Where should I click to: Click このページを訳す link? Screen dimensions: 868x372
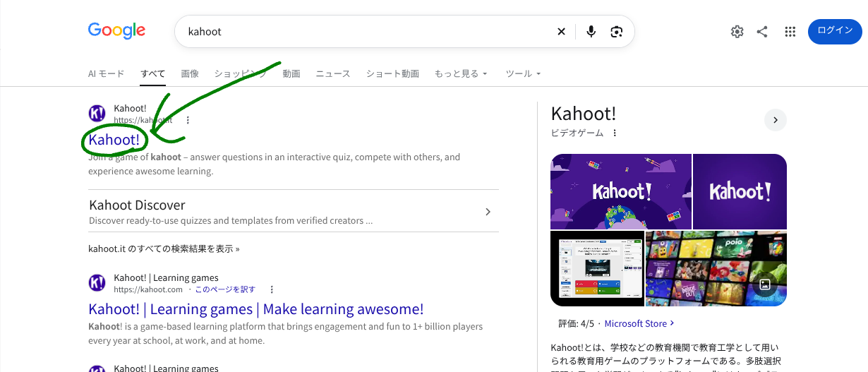225,289
